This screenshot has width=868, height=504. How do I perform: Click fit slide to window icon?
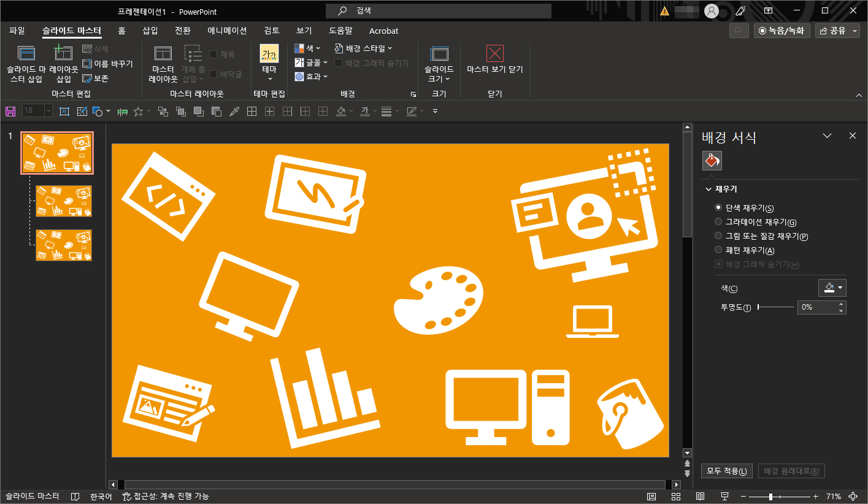(853, 496)
